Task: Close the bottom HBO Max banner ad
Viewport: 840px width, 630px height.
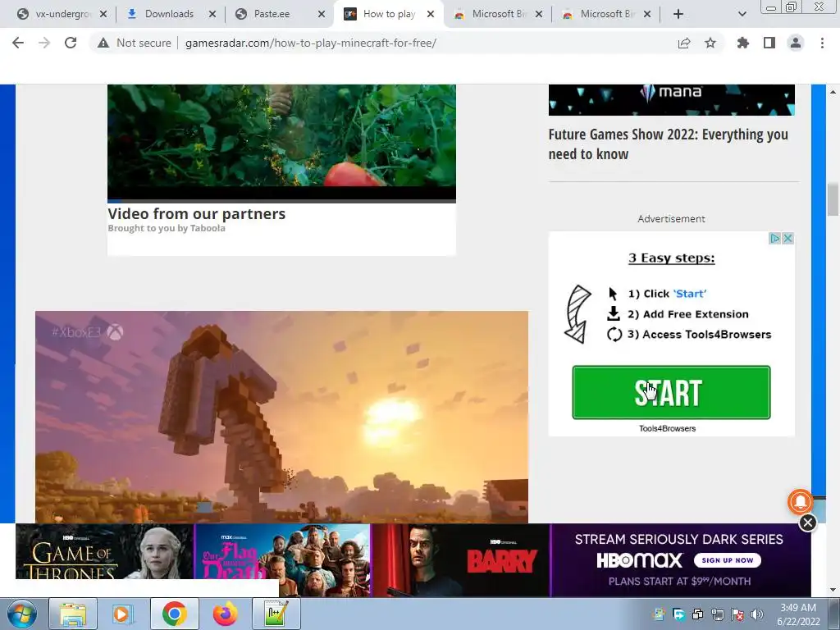Action: pyautogui.click(x=807, y=523)
